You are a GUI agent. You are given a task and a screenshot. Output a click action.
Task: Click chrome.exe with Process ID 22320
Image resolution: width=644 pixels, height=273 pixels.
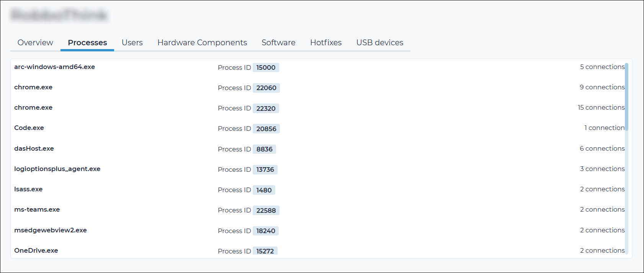(x=33, y=107)
